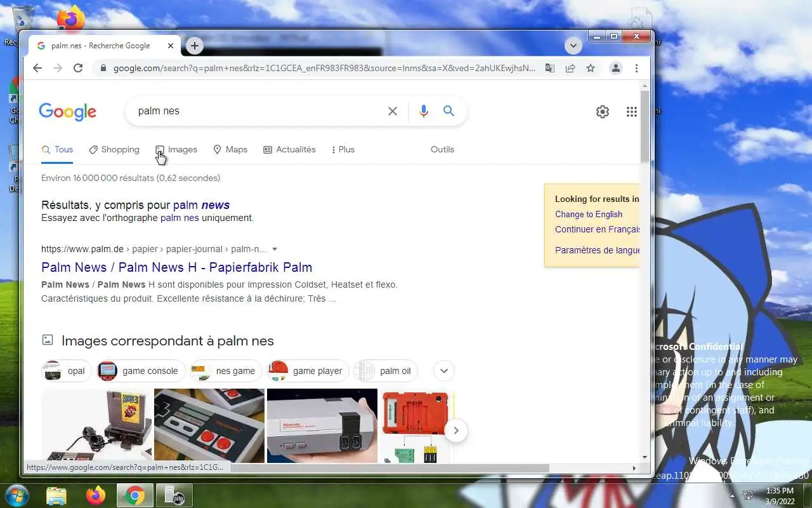Switch to the Actualités tab
812x508 pixels.
(289, 150)
